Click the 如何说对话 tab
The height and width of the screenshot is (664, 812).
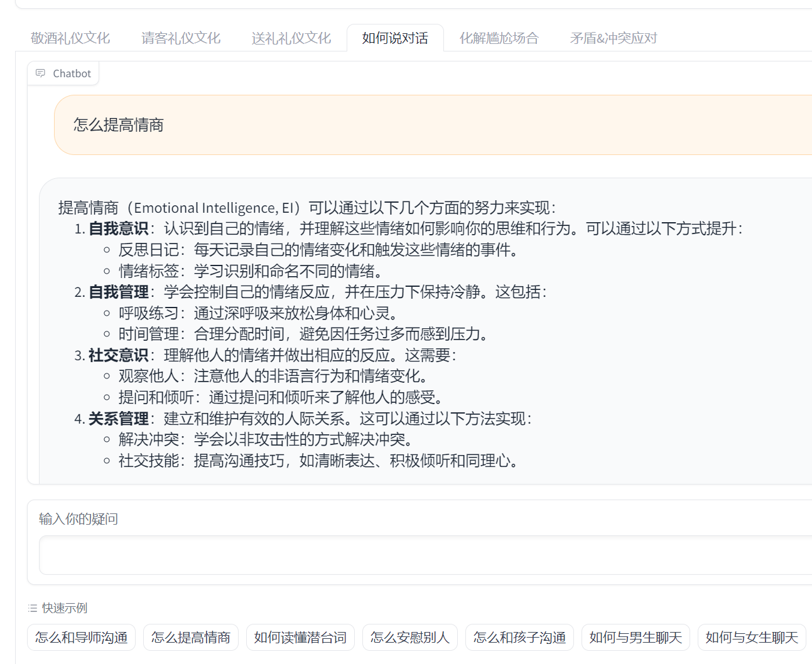click(x=395, y=38)
